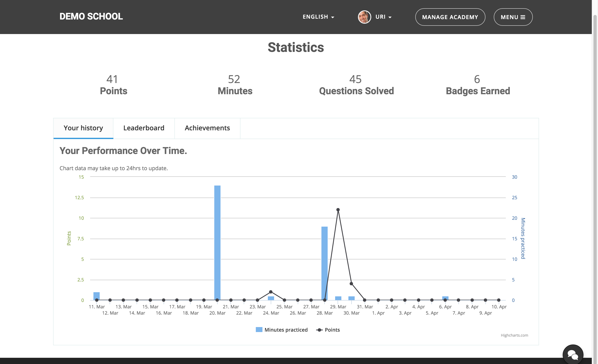Open the URI user dropdown arrow
598x364 pixels.
pos(390,17)
